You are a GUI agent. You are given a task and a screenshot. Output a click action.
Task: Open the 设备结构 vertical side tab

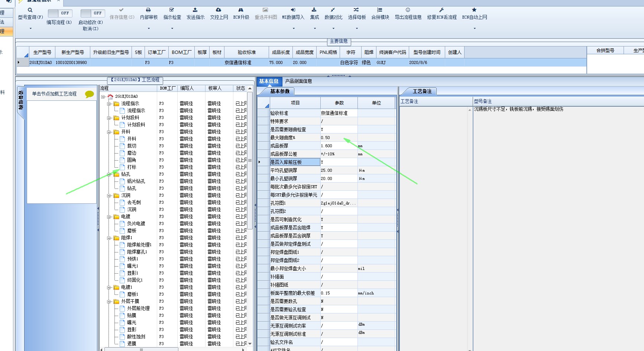coord(21,100)
